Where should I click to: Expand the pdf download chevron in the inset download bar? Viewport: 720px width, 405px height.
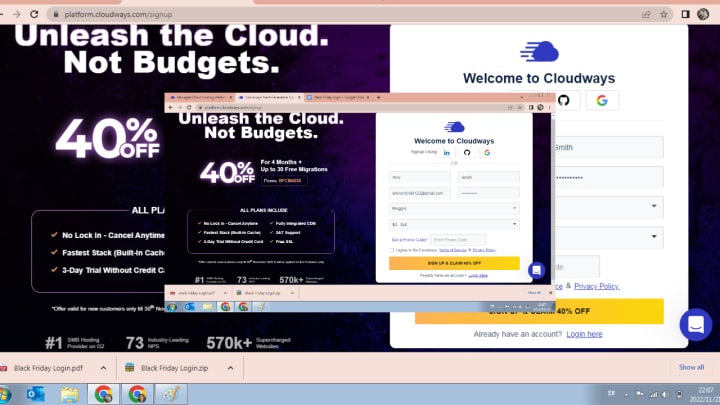click(225, 293)
